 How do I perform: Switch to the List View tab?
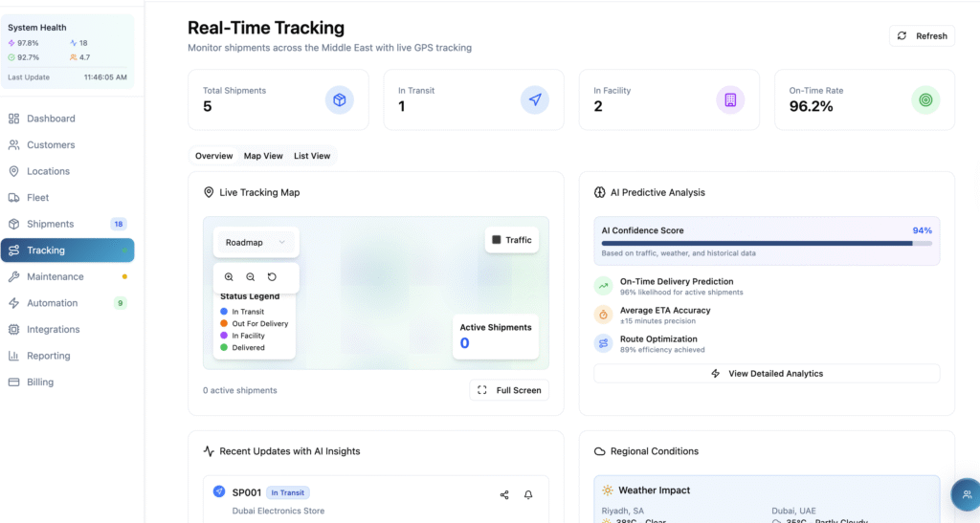coord(312,156)
